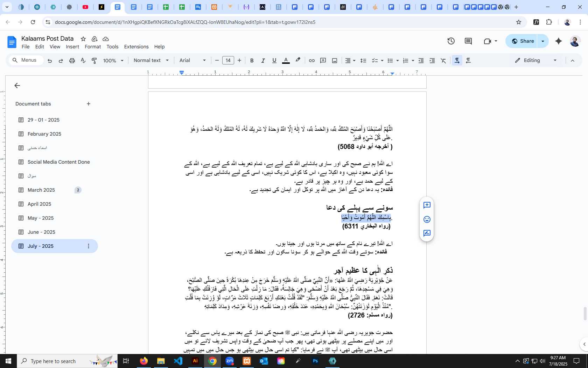Open Social Media Content Done tab
The width and height of the screenshot is (588, 368).
point(54,162)
